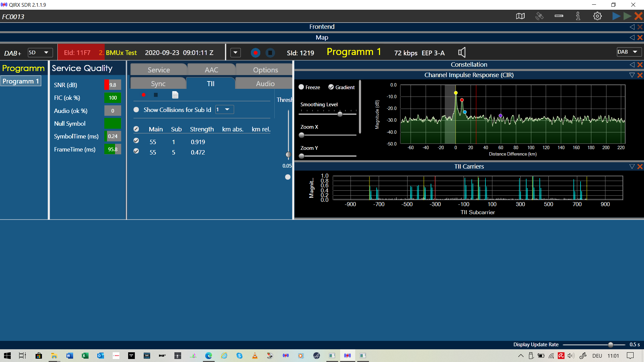Mute audio with speaker icon

pos(462,52)
